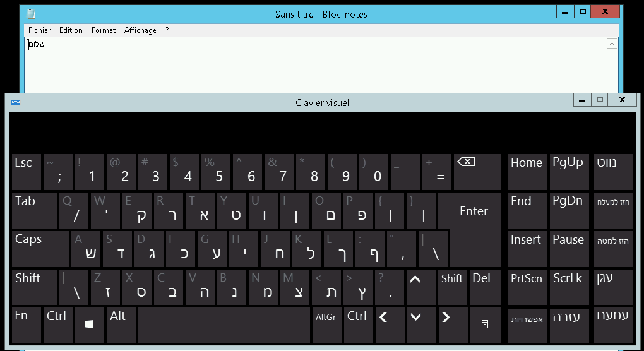Click the number 0 key

373,172
